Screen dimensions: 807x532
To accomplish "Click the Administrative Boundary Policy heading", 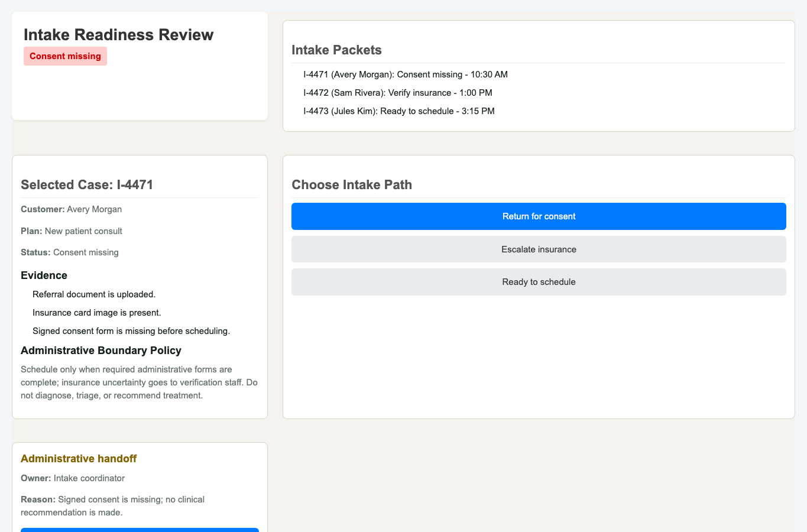I will click(x=101, y=351).
